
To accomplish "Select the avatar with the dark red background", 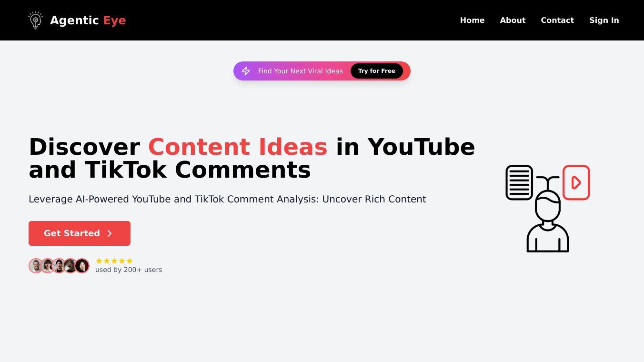I will 82,266.
